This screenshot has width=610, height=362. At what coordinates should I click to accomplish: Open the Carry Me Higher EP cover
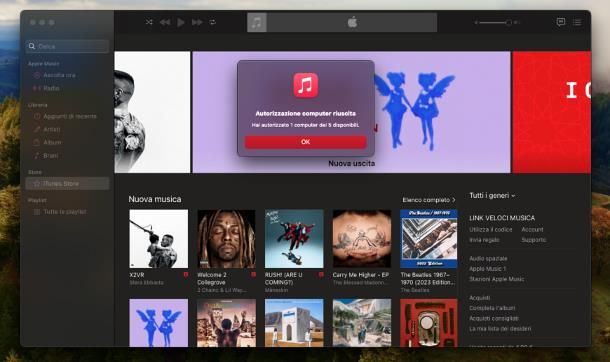point(362,239)
